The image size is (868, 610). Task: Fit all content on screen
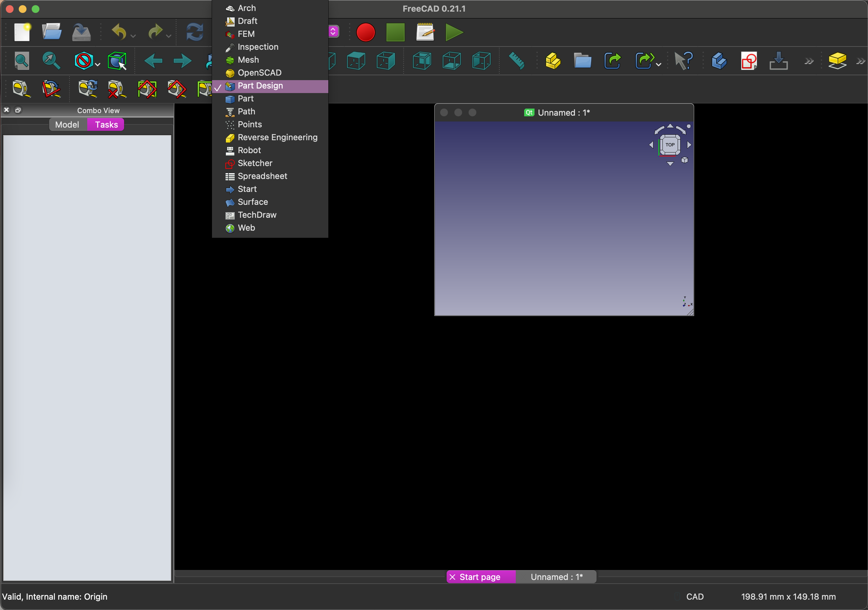click(22, 61)
